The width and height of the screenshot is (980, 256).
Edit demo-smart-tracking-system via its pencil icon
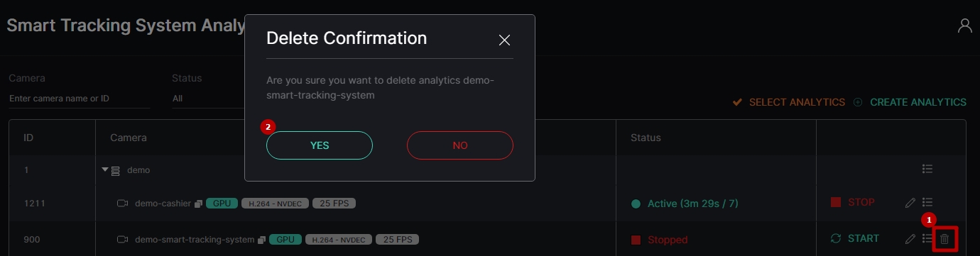tap(910, 239)
